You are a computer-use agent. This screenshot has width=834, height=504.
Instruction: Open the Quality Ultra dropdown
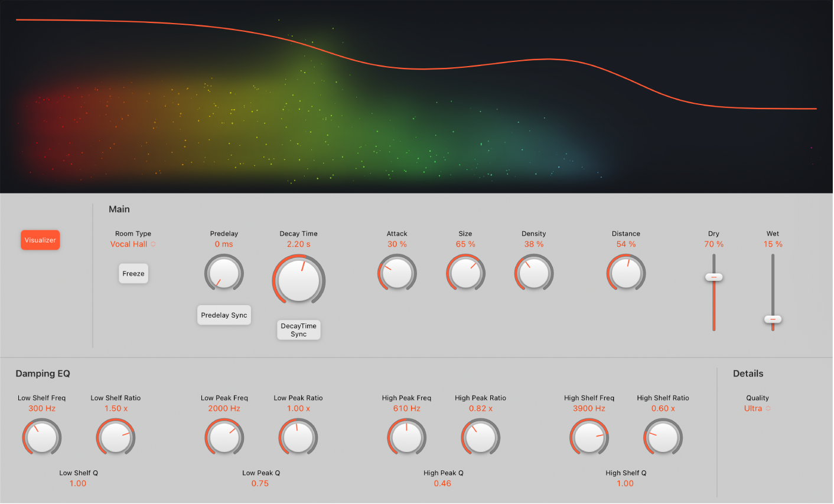[x=757, y=408]
